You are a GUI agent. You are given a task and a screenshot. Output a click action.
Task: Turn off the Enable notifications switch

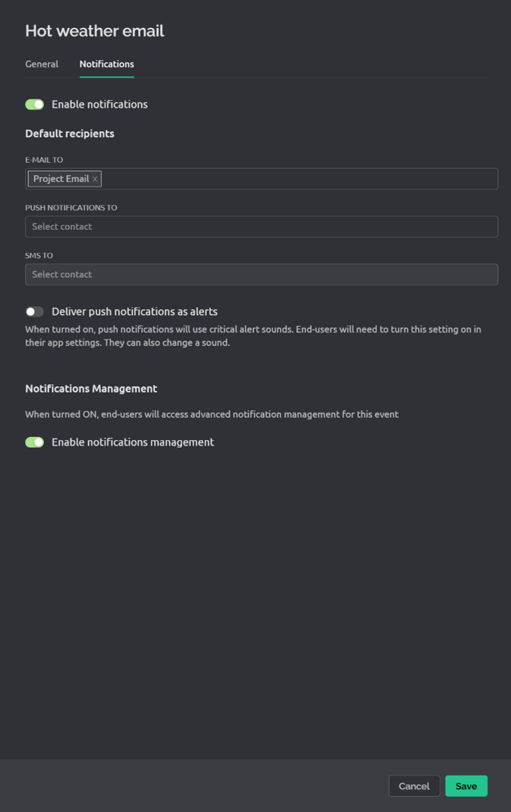click(x=35, y=104)
